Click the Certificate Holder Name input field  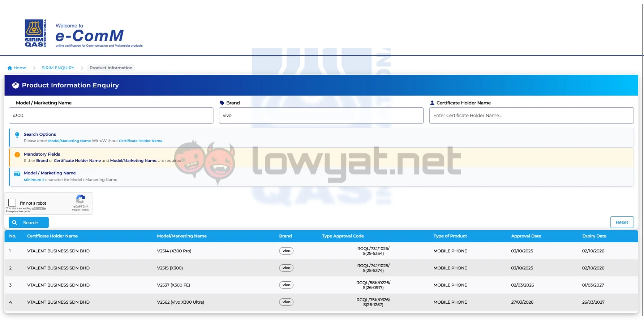531,115
